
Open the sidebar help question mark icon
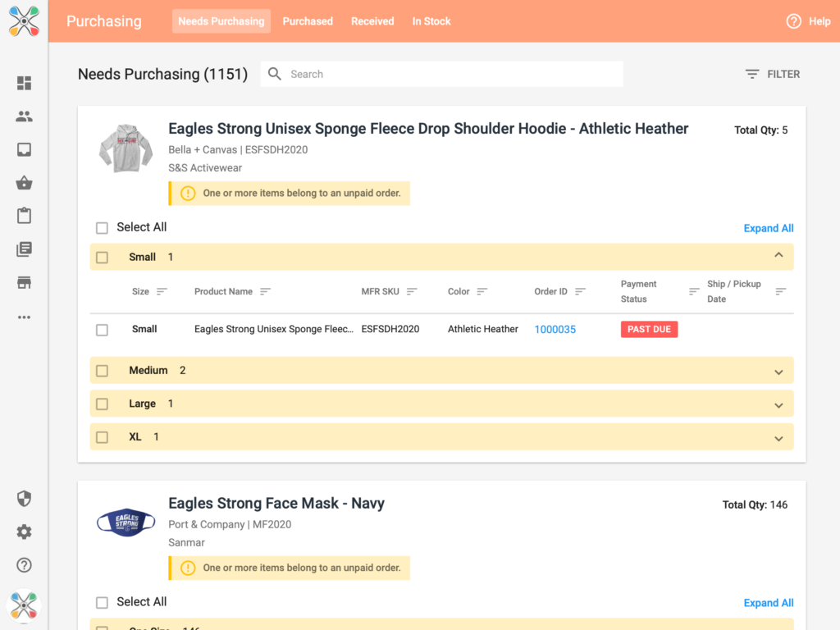point(24,565)
